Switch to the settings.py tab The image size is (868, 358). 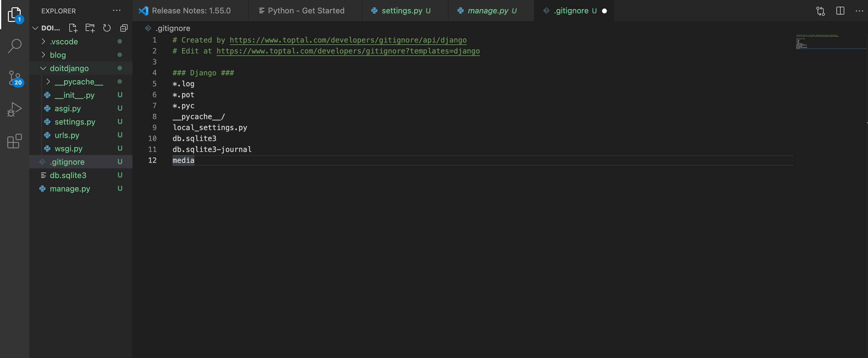coord(402,11)
